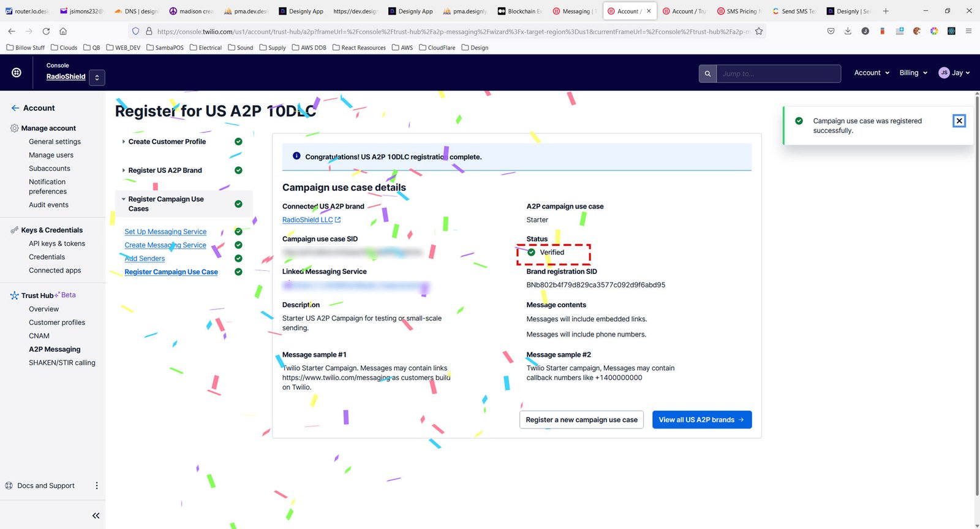
Task: Switch to the Blockchain browser tab
Action: (x=519, y=11)
